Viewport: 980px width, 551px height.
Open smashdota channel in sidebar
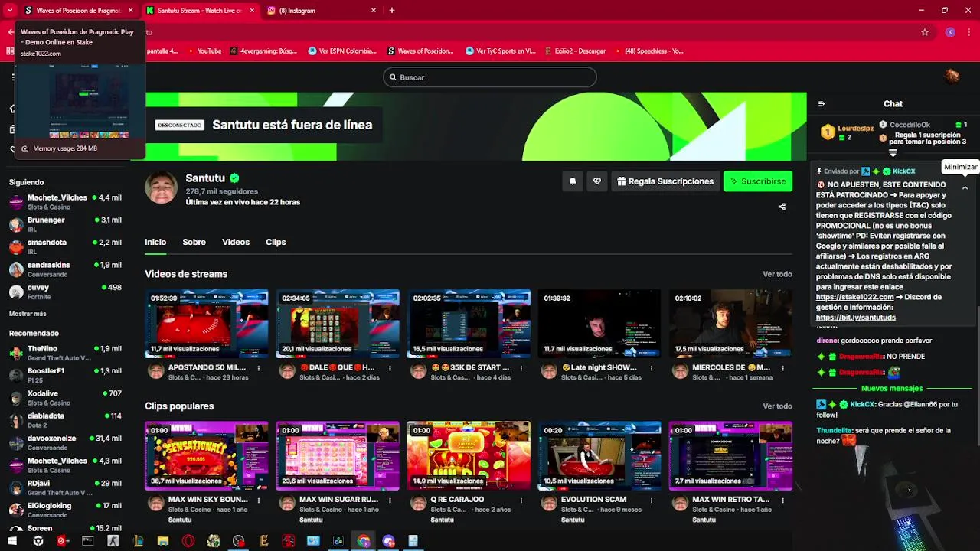click(x=65, y=246)
